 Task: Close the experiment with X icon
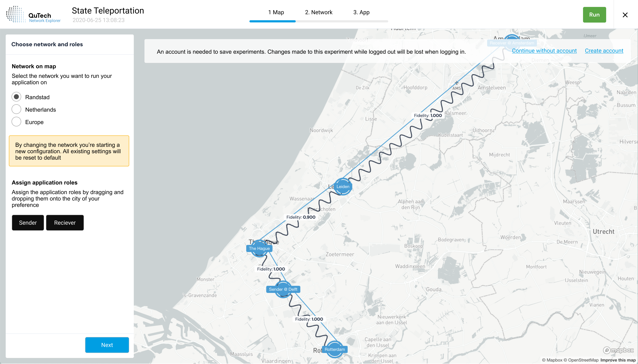pos(625,15)
